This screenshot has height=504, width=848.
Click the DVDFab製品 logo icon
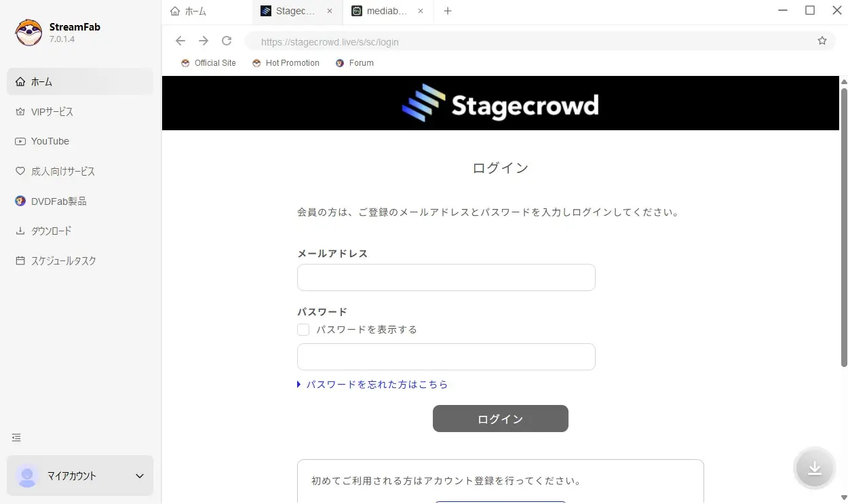click(x=20, y=201)
